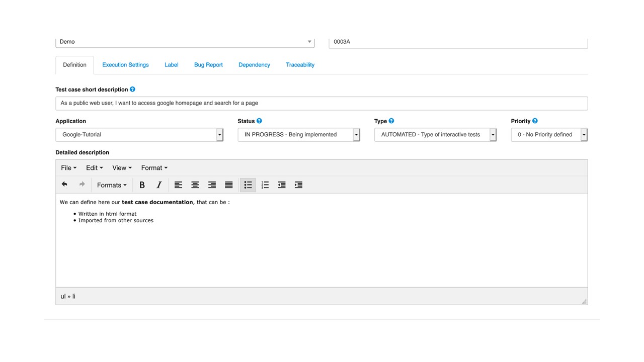Image resolution: width=644 pixels, height=362 pixels.
Task: Apply bold formatting in the editor
Action: [142, 185]
